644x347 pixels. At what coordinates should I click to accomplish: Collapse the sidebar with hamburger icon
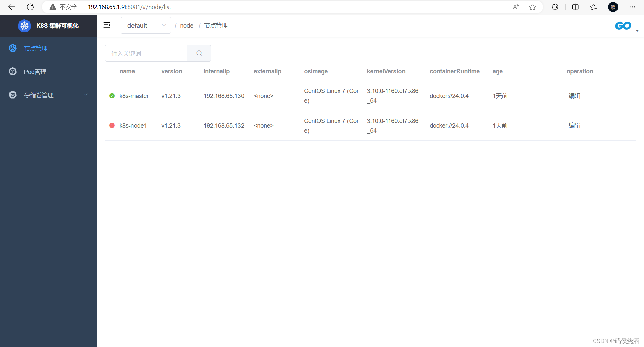(107, 25)
